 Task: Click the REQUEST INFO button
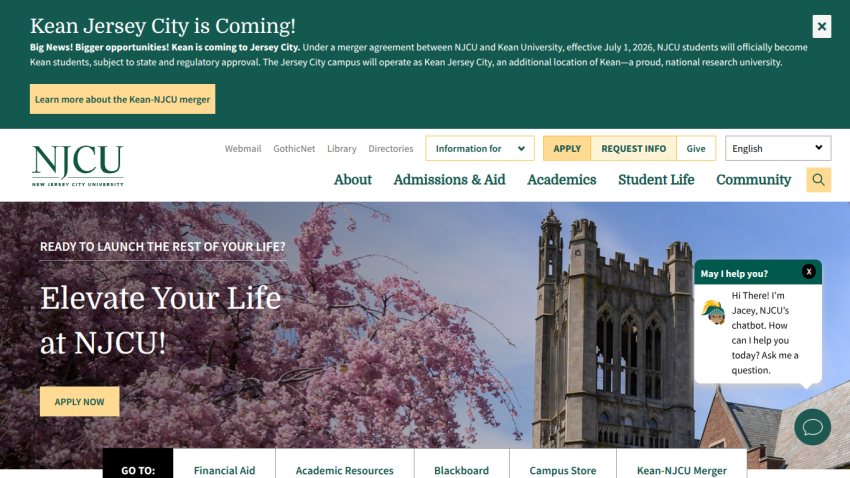click(x=634, y=148)
